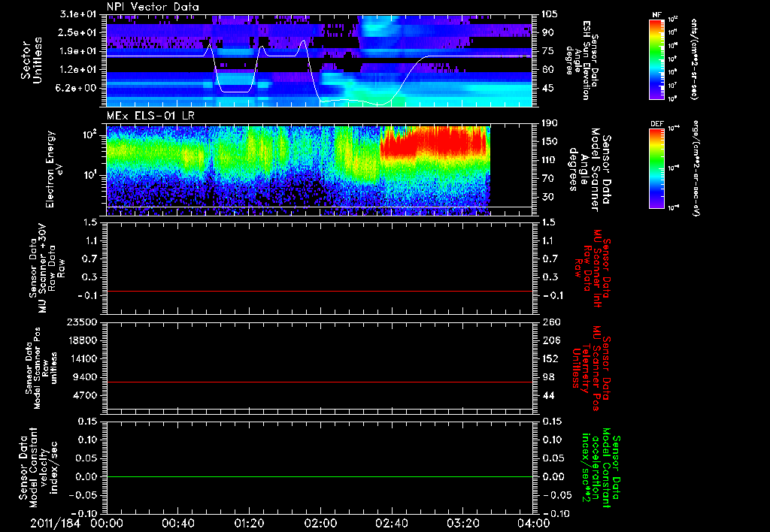This screenshot has width=770, height=532.
Task: Click the 'cnts/(cm**2-sr-sec)' units label
Action: pyautogui.click(x=694, y=59)
